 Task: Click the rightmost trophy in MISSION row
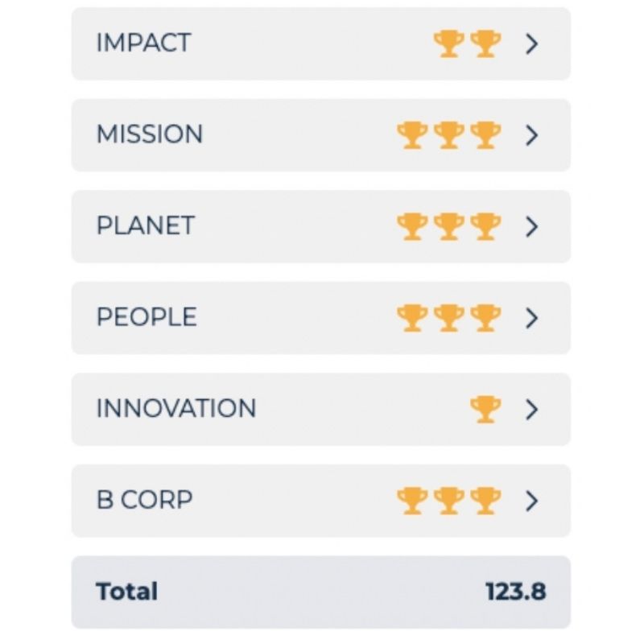click(x=485, y=135)
